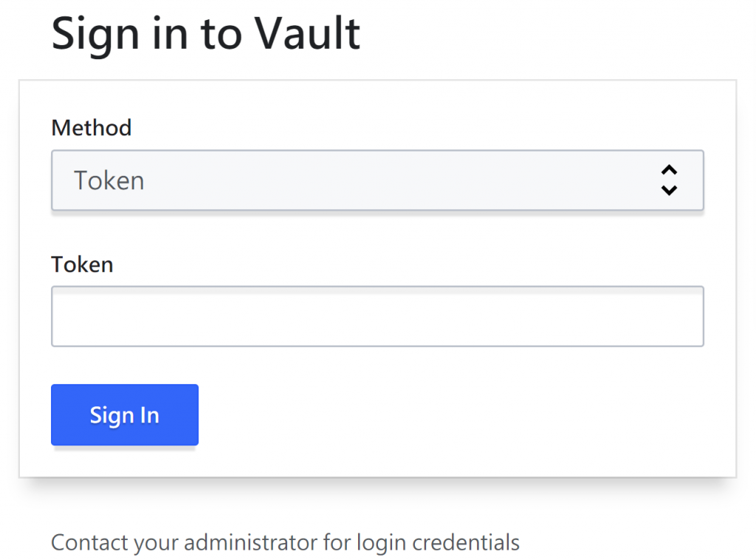Place cursor in the empty Token text box
This screenshot has width=756, height=560.
377,316
